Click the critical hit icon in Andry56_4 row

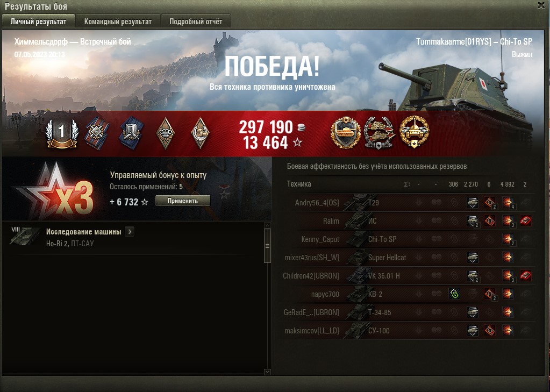click(490, 203)
